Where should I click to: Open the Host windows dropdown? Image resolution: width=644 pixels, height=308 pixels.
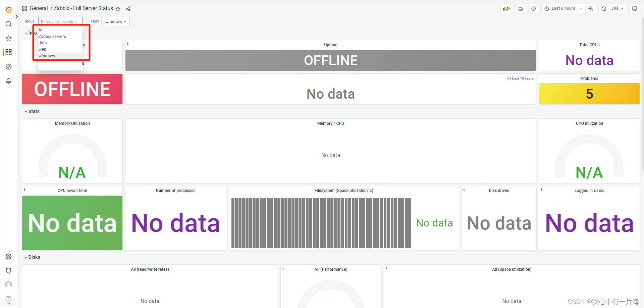coord(116,21)
